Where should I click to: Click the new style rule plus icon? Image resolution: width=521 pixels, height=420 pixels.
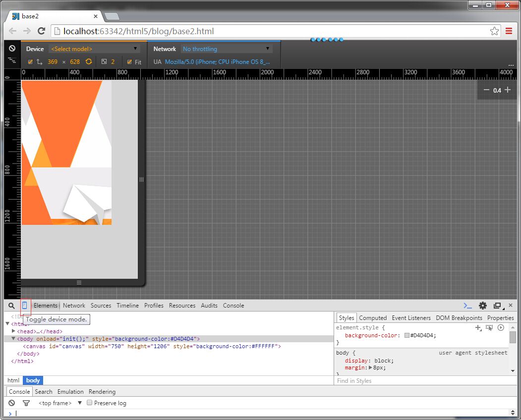click(x=478, y=327)
